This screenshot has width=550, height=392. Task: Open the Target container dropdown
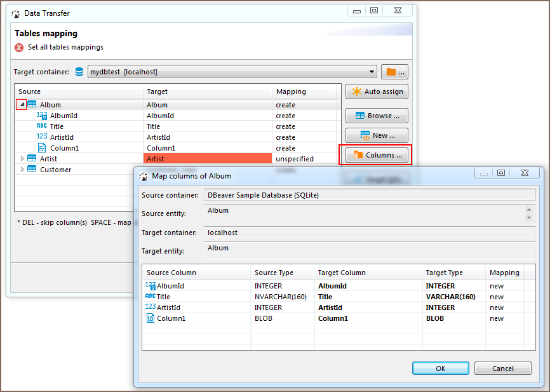pyautogui.click(x=372, y=72)
